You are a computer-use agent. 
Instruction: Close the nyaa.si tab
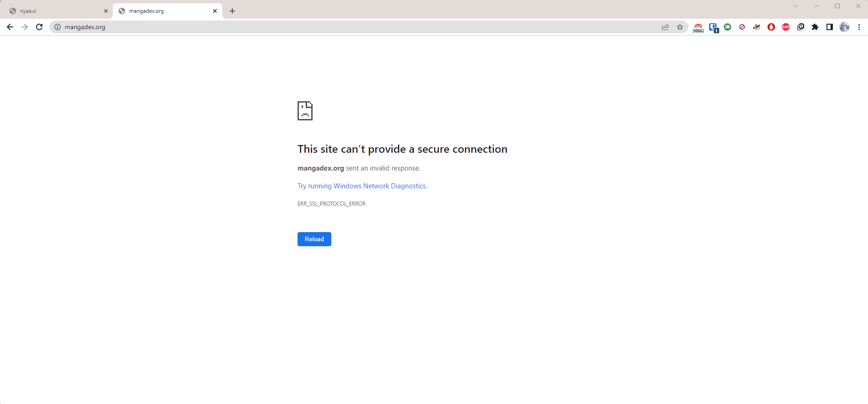click(106, 11)
